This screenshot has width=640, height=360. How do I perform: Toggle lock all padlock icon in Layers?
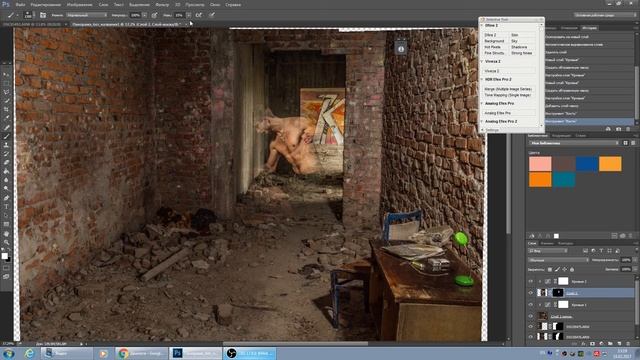(572, 269)
